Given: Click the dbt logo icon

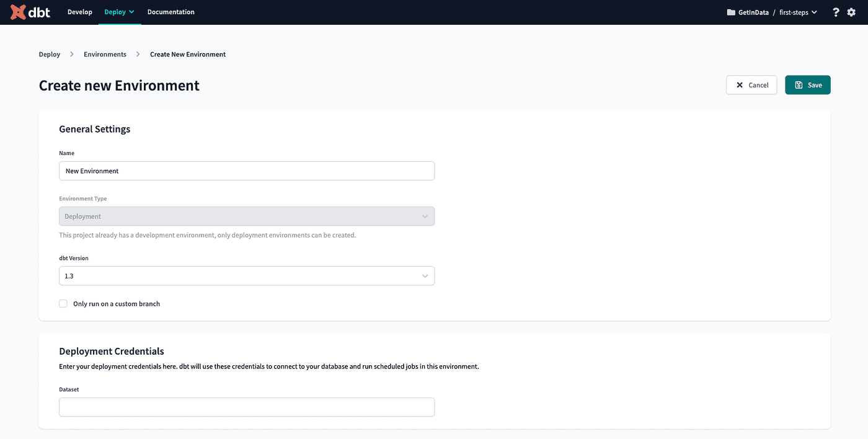Looking at the screenshot, I should (30, 12).
